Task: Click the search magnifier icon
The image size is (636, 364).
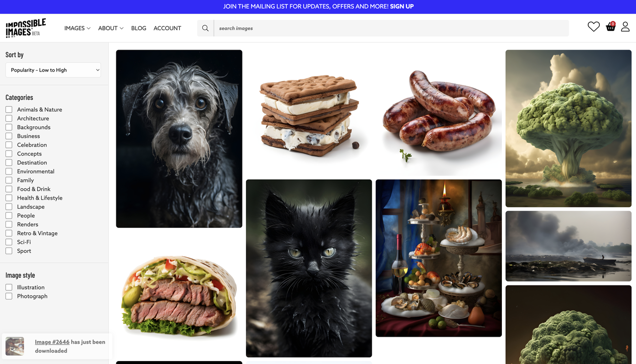Action: pyautogui.click(x=205, y=28)
